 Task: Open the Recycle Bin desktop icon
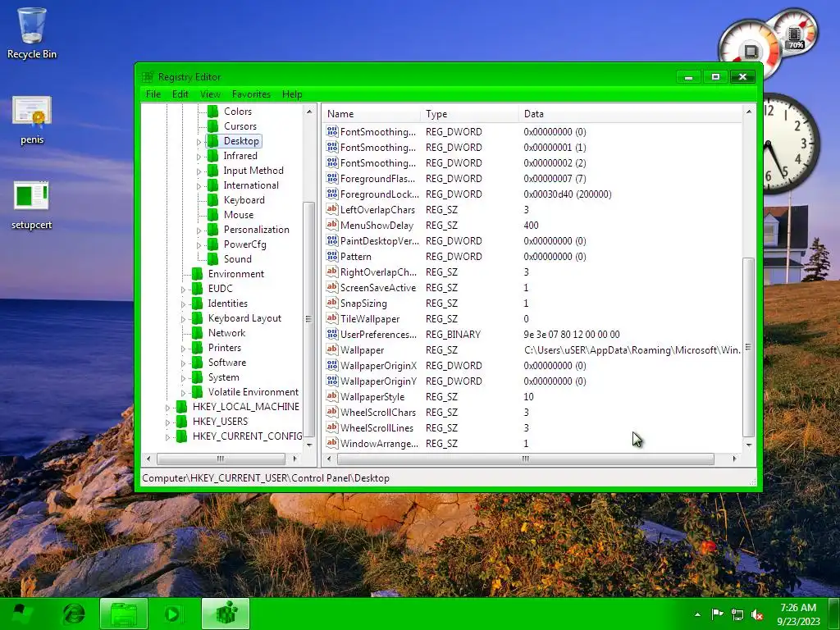coord(32,33)
